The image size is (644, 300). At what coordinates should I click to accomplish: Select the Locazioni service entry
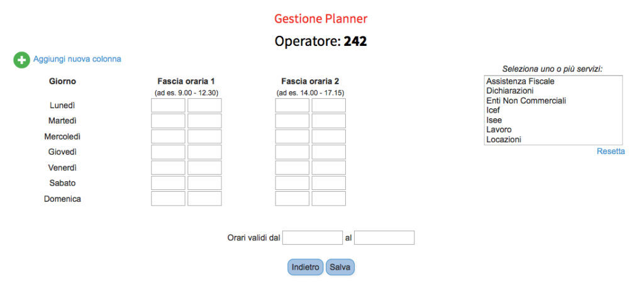tap(504, 140)
